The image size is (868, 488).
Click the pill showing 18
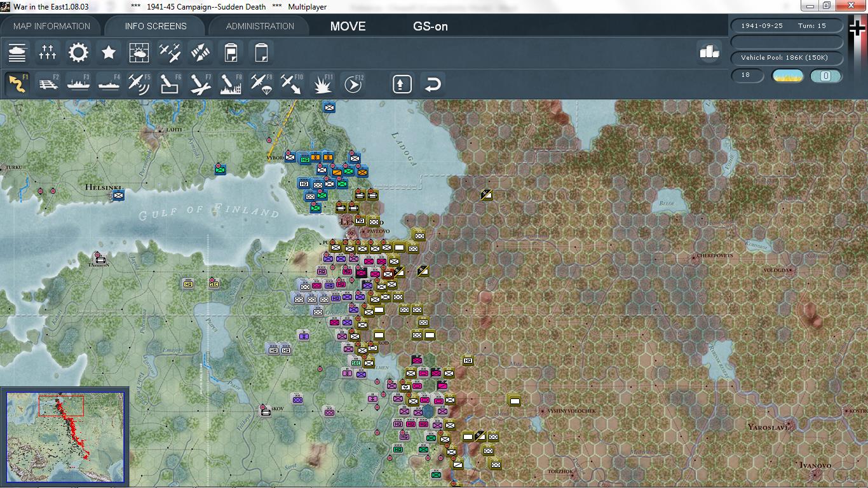pyautogui.click(x=747, y=76)
